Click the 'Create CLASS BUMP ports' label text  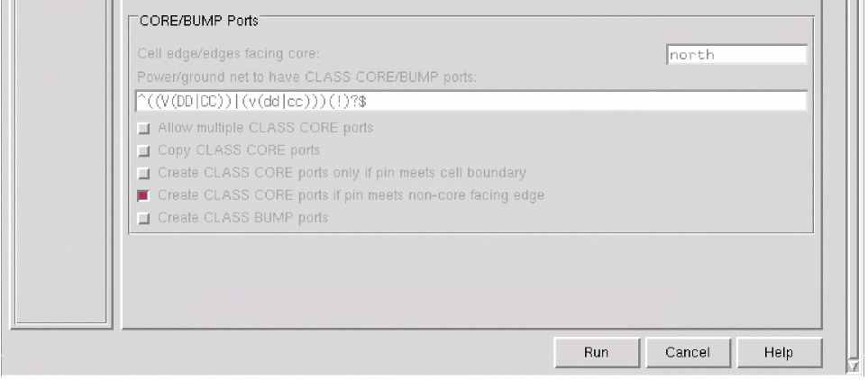pyautogui.click(x=242, y=217)
